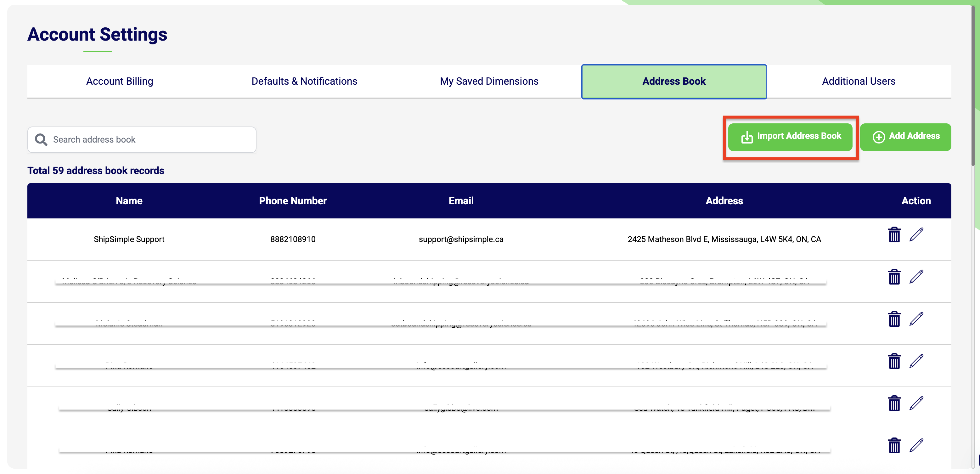Delete the last Pina Romano record

[894, 446]
